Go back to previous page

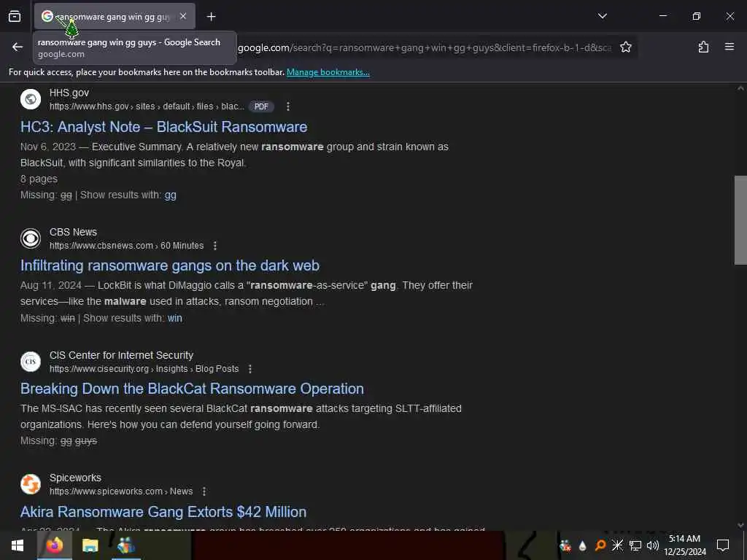pyautogui.click(x=18, y=47)
